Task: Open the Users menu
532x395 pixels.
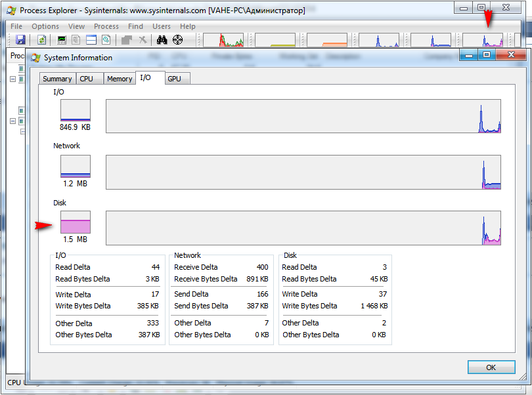Action: [x=162, y=26]
